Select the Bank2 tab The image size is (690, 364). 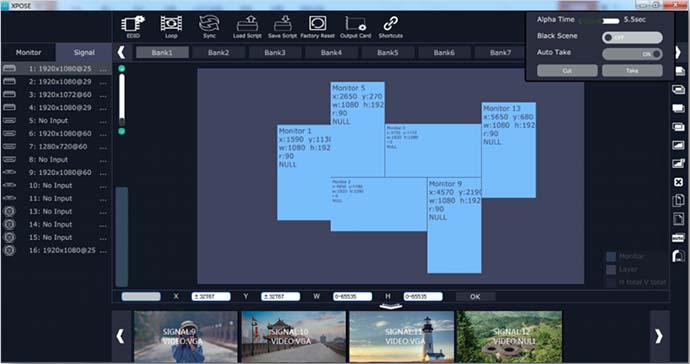click(218, 52)
